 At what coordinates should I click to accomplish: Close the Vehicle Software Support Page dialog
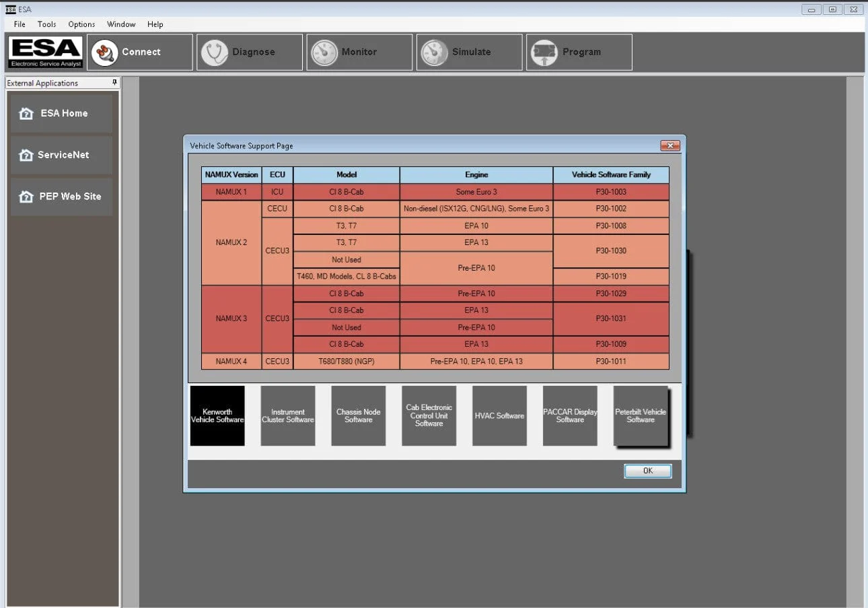coord(670,145)
